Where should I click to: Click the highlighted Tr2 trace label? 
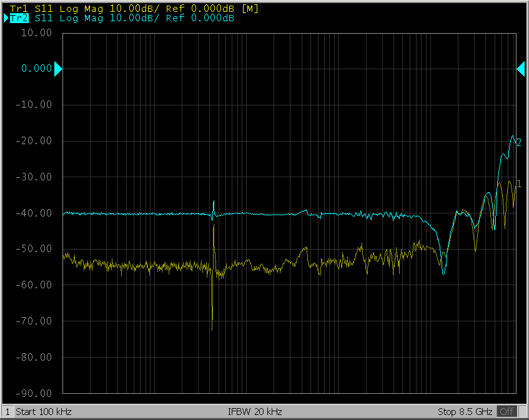pos(19,18)
